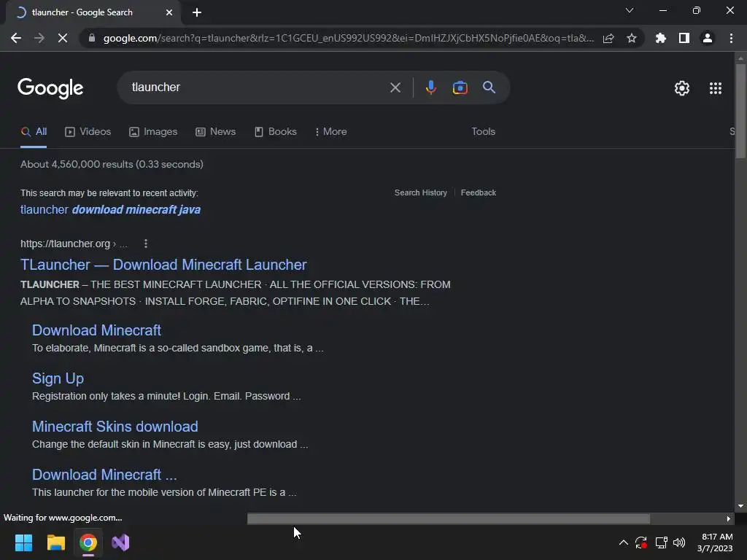This screenshot has width=747, height=560.
Task: Show hidden system tray icons
Action: click(623, 542)
